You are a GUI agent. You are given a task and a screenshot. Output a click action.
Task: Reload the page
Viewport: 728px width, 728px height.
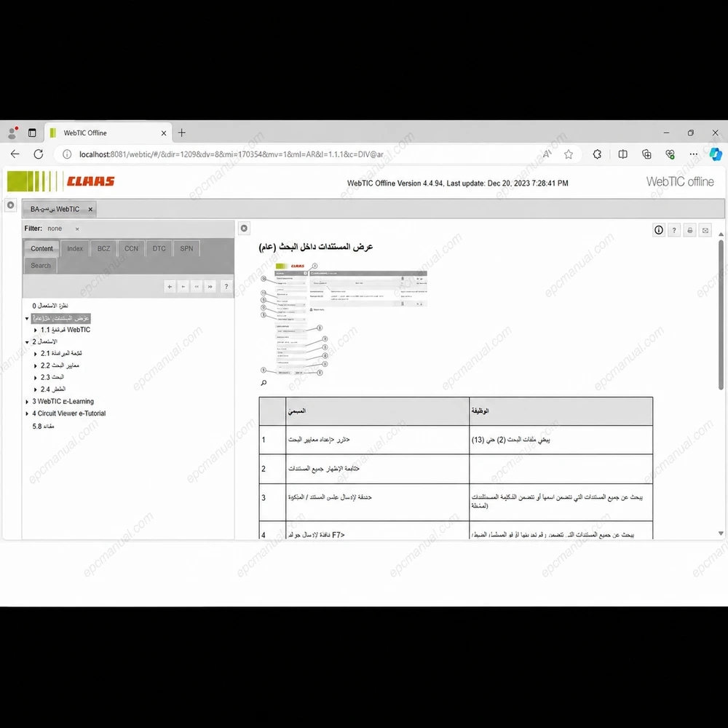click(x=39, y=154)
